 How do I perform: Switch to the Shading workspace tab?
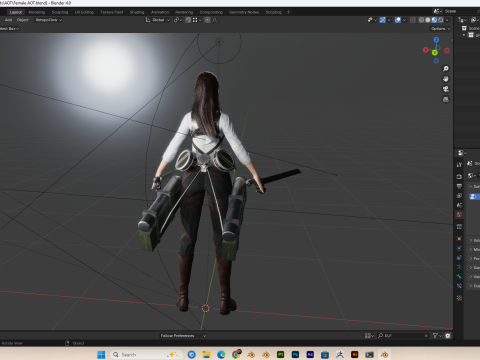[137, 12]
